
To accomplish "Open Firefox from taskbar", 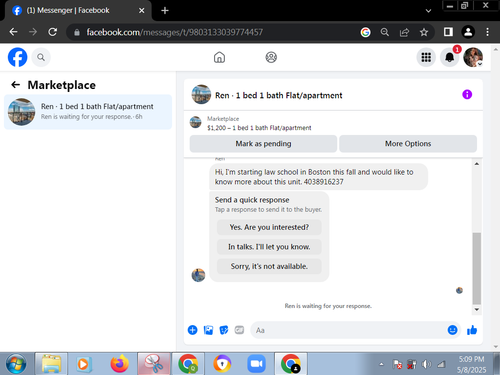I will click(x=120, y=364).
